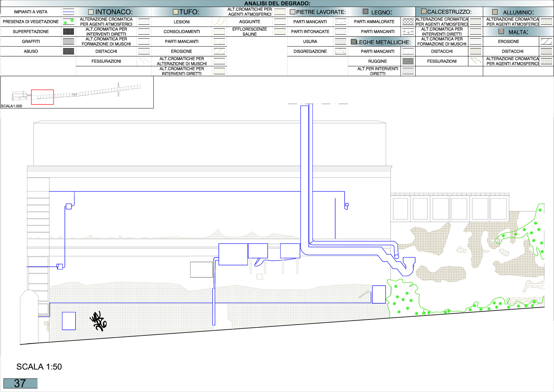Select the Ruggine dark hatch swatch
This screenshot has width=554, height=392.
pyautogui.click(x=408, y=61)
